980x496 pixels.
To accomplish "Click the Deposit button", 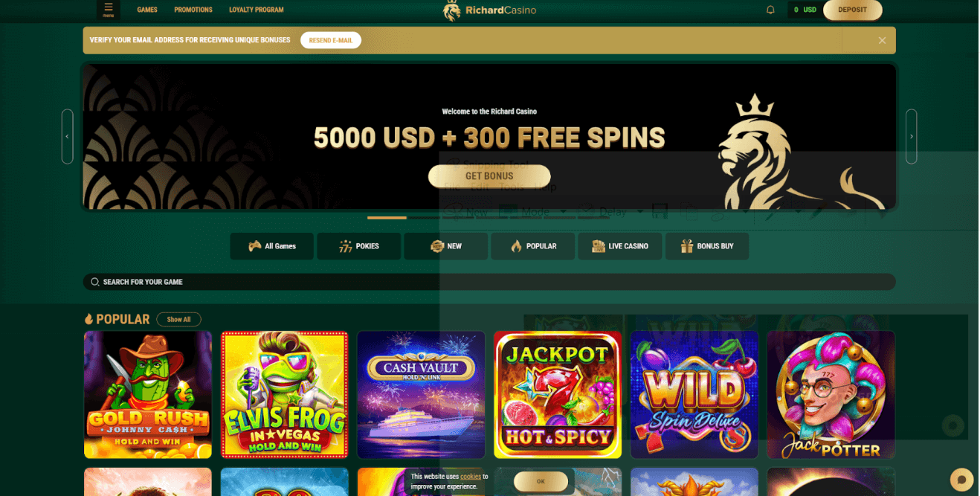I will point(853,10).
